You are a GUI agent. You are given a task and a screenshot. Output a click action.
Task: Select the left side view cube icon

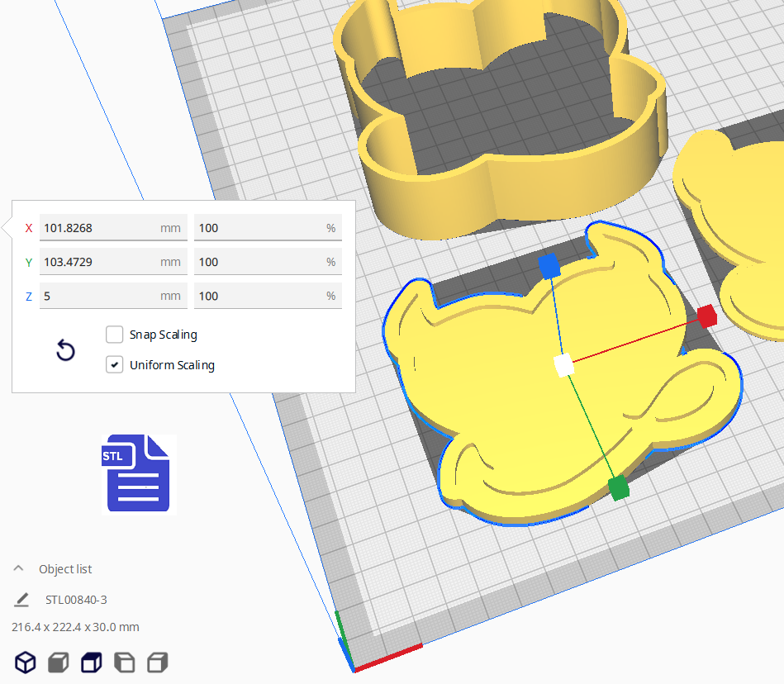point(124,662)
